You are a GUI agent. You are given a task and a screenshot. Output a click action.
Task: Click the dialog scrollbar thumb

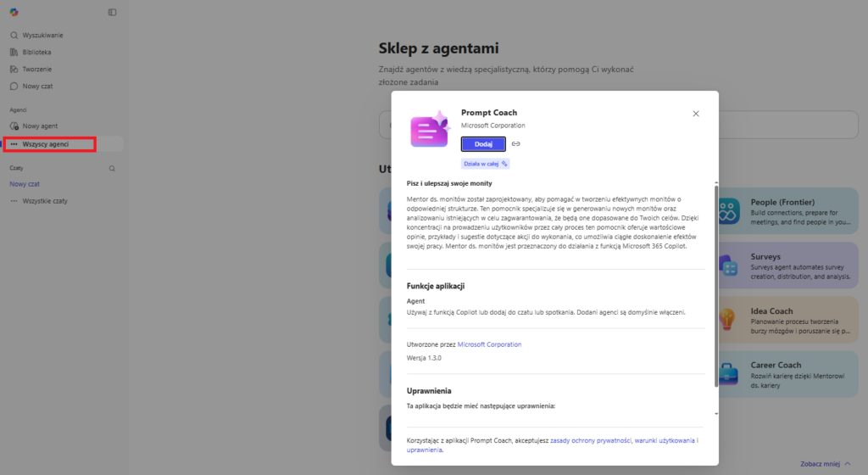[x=715, y=286]
